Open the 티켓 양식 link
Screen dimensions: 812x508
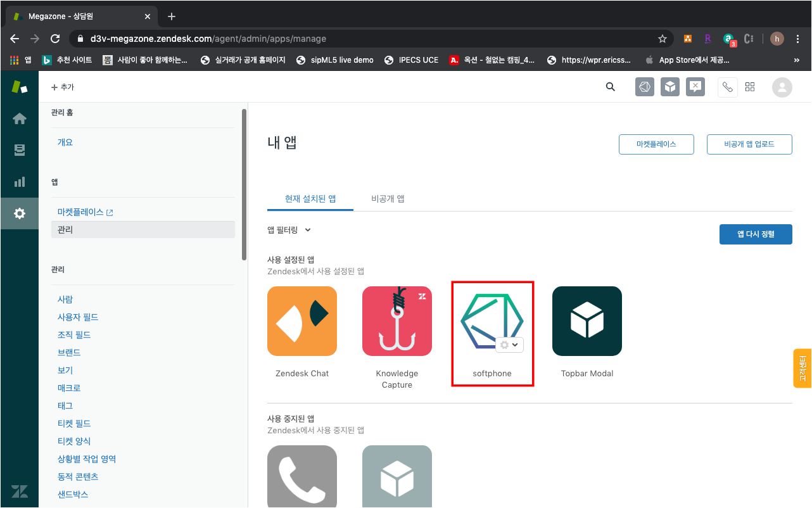click(73, 441)
